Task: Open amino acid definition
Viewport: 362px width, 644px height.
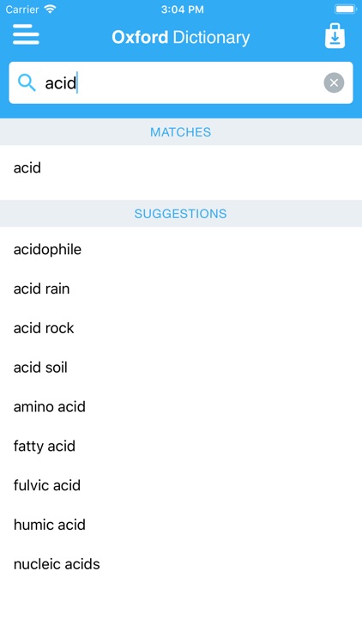Action: 181,407
